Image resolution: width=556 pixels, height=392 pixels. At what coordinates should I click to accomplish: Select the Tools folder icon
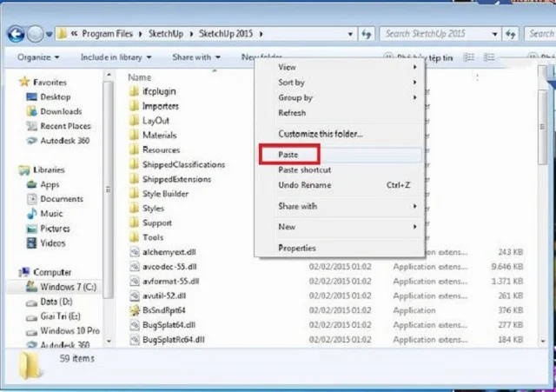click(134, 237)
